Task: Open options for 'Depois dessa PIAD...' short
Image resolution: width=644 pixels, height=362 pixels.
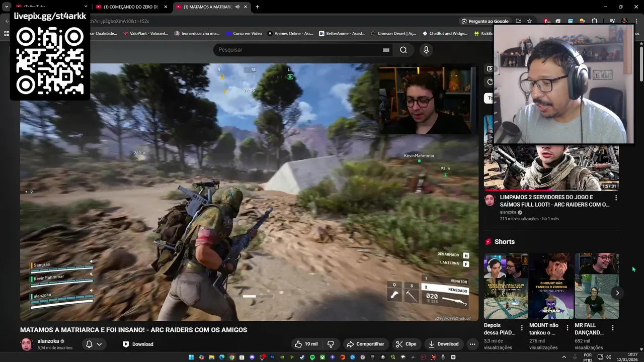Action: click(522, 328)
